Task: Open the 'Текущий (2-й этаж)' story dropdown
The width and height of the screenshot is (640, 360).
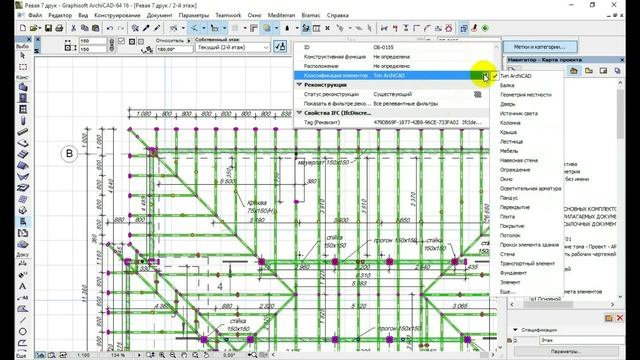Action: (x=233, y=47)
